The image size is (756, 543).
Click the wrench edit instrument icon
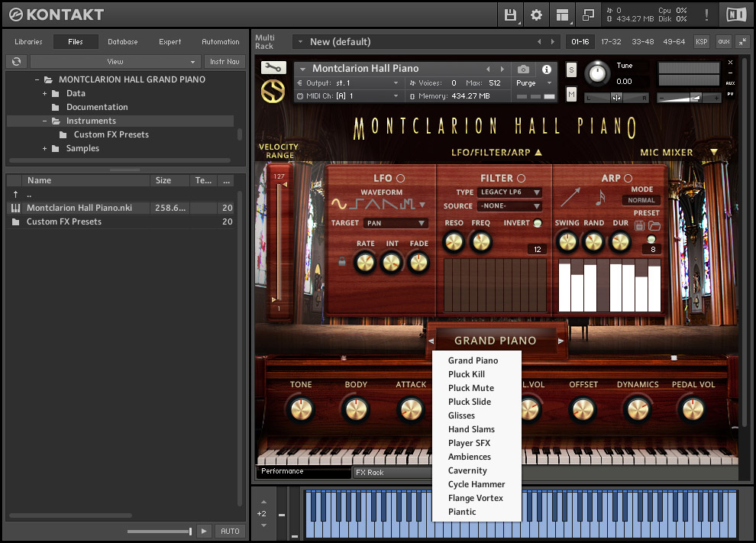[273, 68]
